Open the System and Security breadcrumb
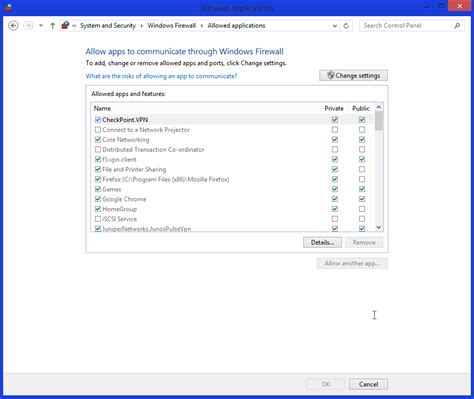This screenshot has width=474, height=399. tap(108, 26)
